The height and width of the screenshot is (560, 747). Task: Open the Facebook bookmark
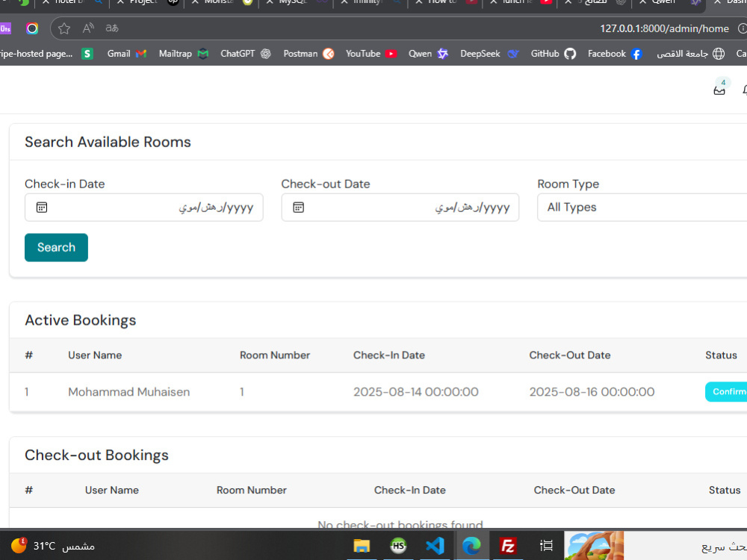click(x=615, y=54)
